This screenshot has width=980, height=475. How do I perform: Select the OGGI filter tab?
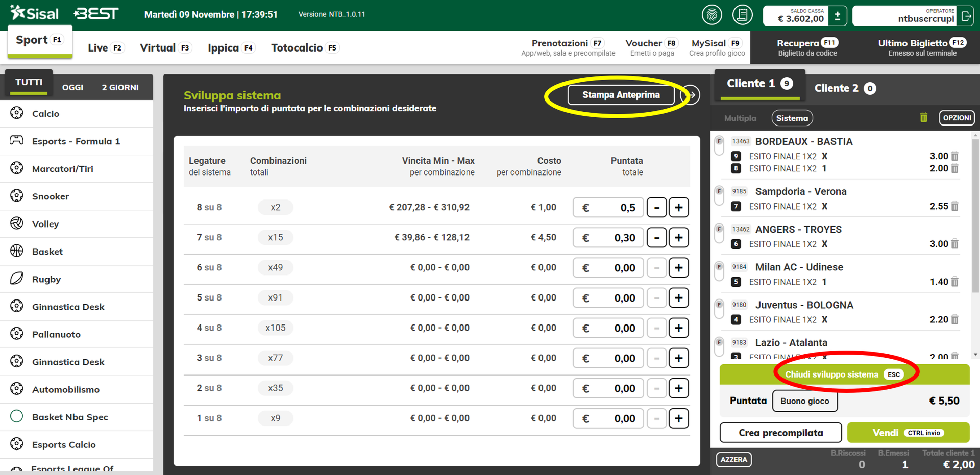pyautogui.click(x=72, y=87)
